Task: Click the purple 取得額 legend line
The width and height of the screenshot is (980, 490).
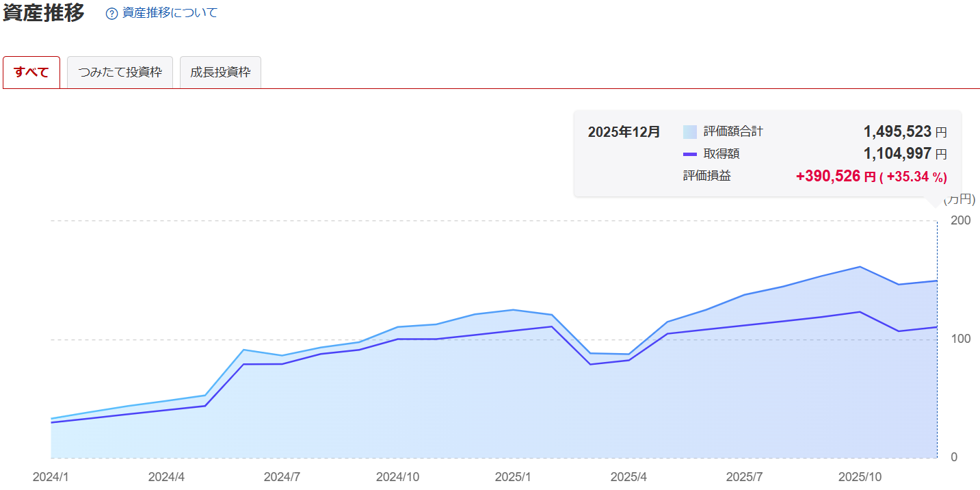Action: [x=689, y=154]
